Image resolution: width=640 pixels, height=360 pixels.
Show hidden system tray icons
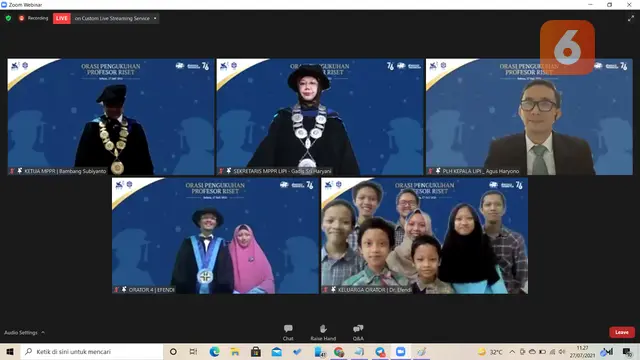click(x=512, y=351)
